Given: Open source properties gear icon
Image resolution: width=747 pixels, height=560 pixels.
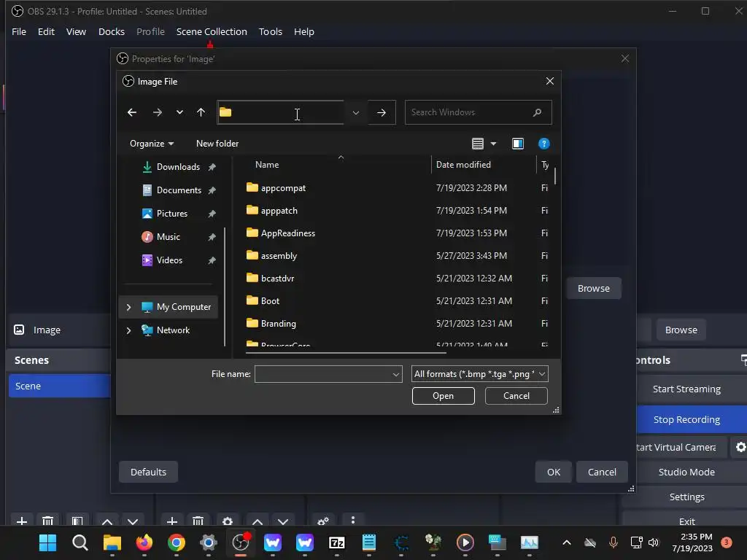Looking at the screenshot, I should (x=228, y=521).
